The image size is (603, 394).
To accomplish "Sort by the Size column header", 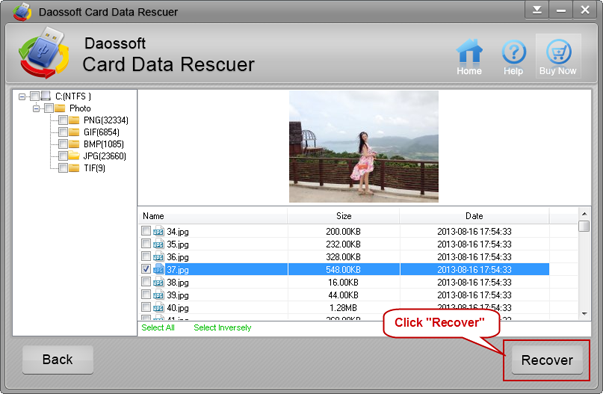I will pyautogui.click(x=343, y=216).
